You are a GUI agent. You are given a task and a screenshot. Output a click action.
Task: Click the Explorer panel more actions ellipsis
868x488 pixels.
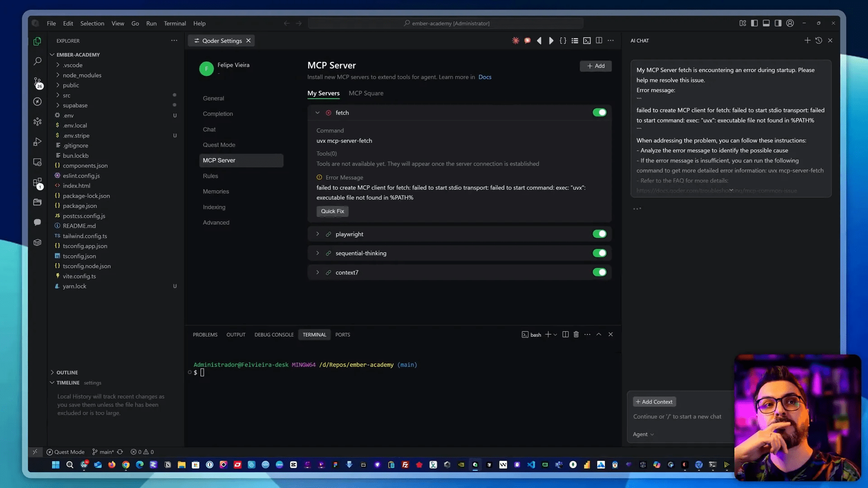174,41
